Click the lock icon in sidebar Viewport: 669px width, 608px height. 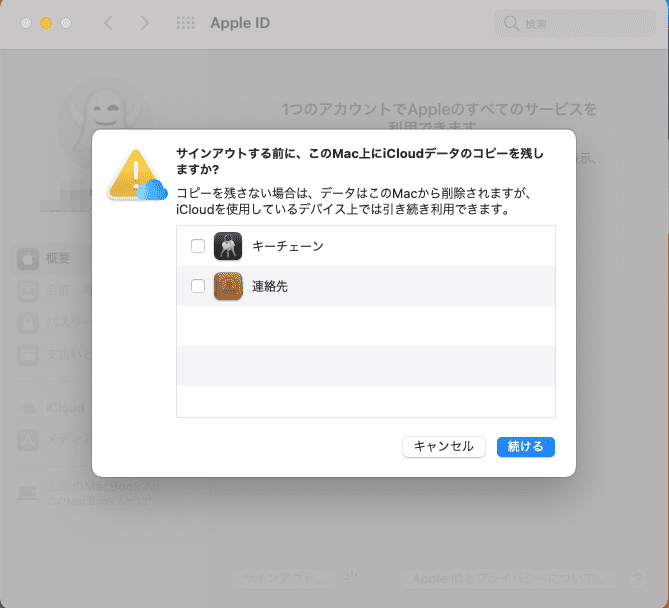[28, 323]
